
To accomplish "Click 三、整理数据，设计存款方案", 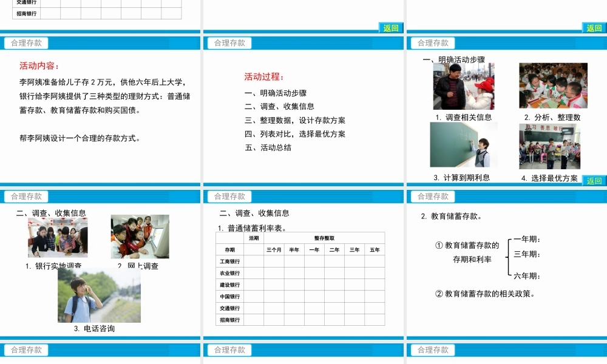I will click(x=295, y=120).
